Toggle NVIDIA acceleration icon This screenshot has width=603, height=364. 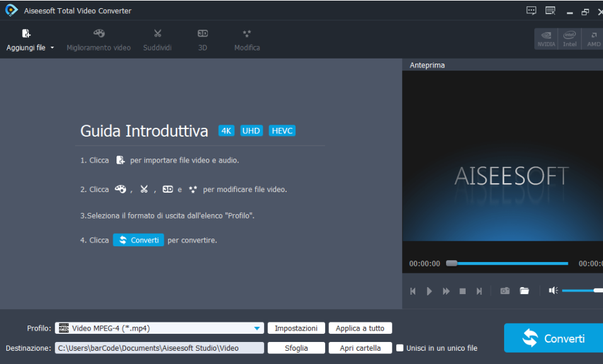pyautogui.click(x=546, y=39)
